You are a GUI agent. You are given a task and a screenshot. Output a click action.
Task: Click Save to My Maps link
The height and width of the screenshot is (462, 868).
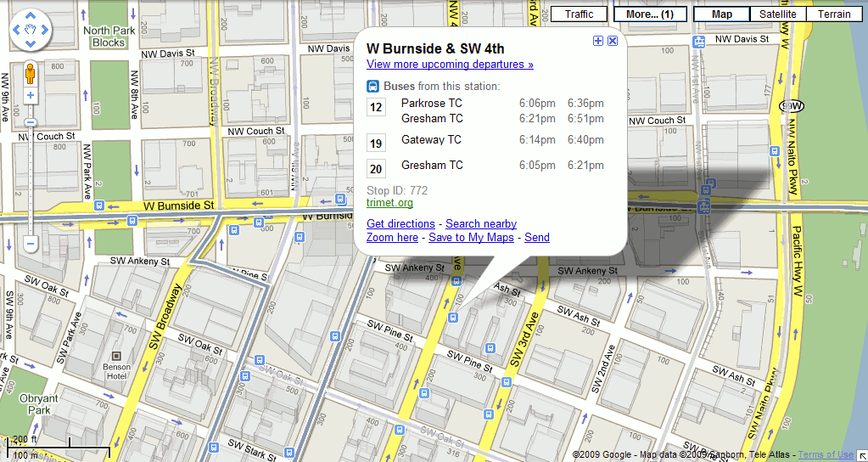471,238
